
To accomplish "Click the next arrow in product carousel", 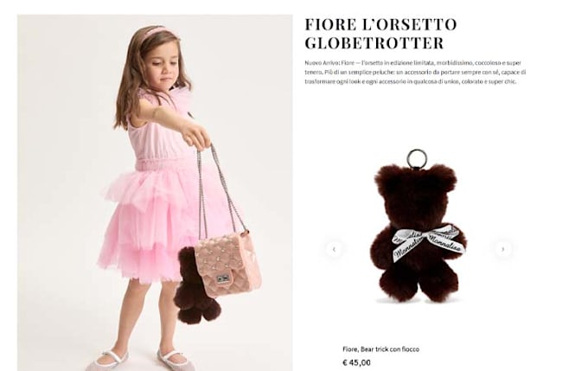I will coord(503,249).
